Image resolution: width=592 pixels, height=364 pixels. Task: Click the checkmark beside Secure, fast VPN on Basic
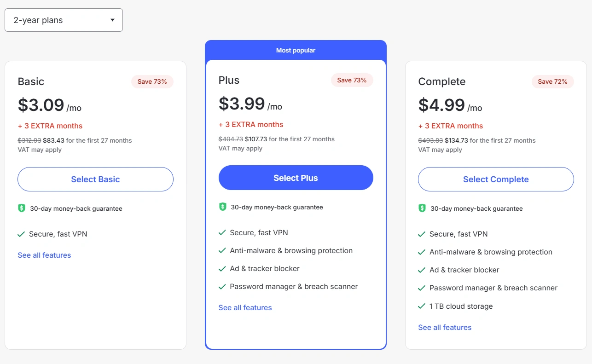21,234
